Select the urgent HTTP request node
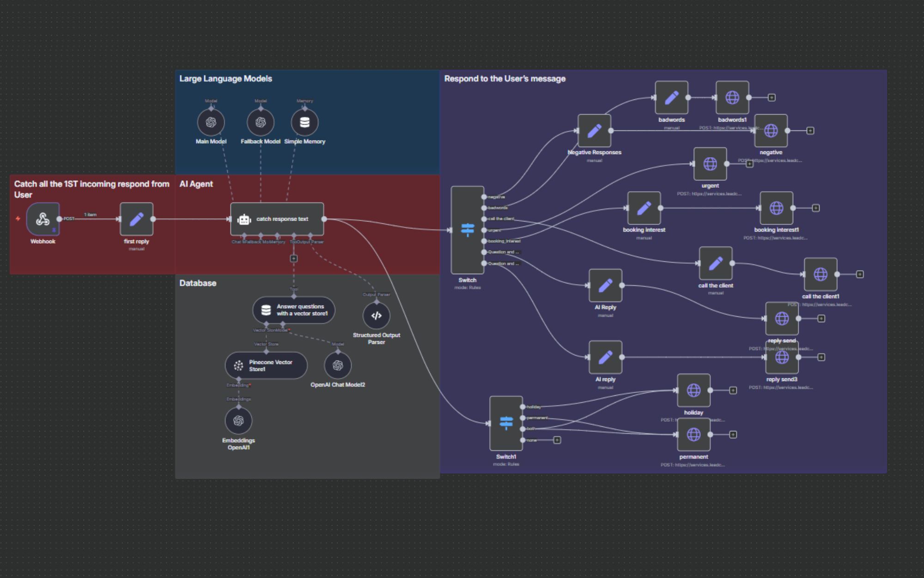The image size is (924, 578). coord(710,164)
